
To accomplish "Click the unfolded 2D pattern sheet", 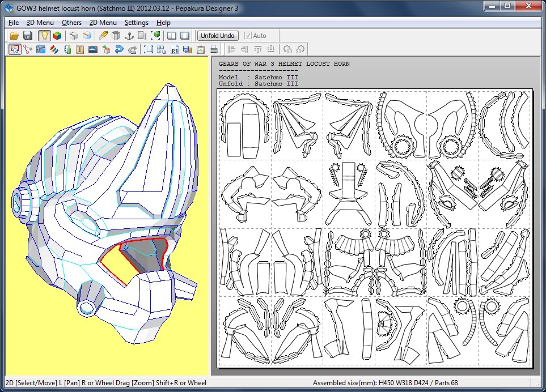I will 375,228.
